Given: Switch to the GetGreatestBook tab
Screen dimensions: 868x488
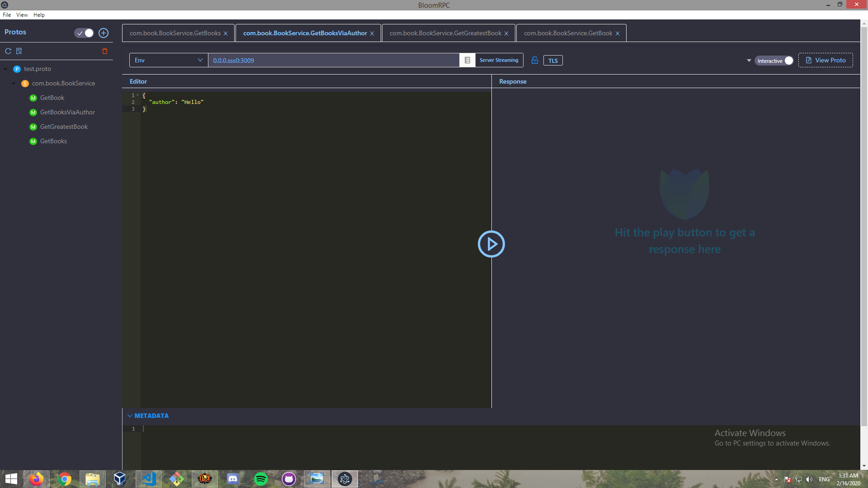Looking at the screenshot, I should (445, 33).
